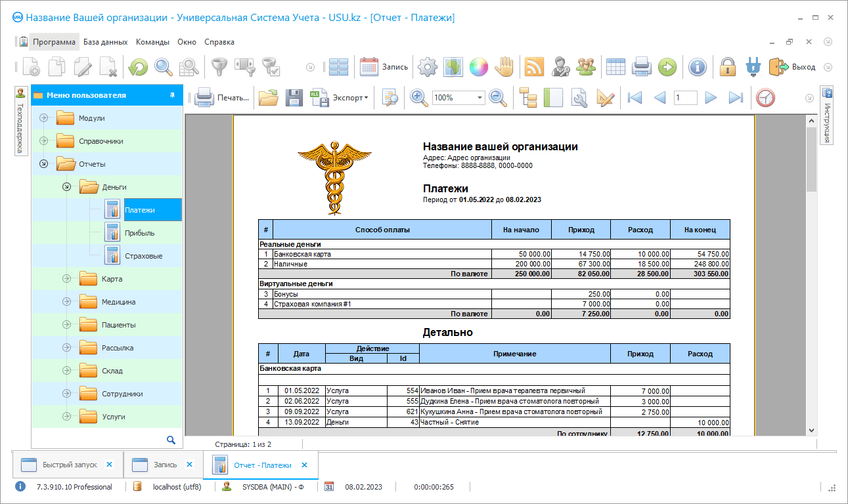Collapse the Деньги folder
The width and height of the screenshot is (848, 504).
pos(66,187)
